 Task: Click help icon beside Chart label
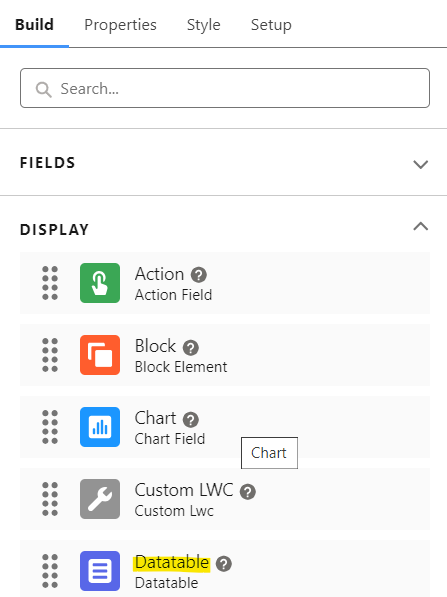coord(191,420)
